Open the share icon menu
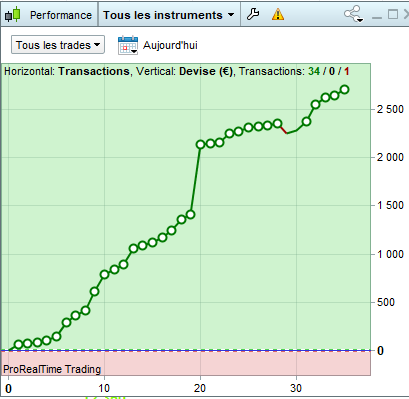Viewport: 409px width, 399px height. point(354,14)
